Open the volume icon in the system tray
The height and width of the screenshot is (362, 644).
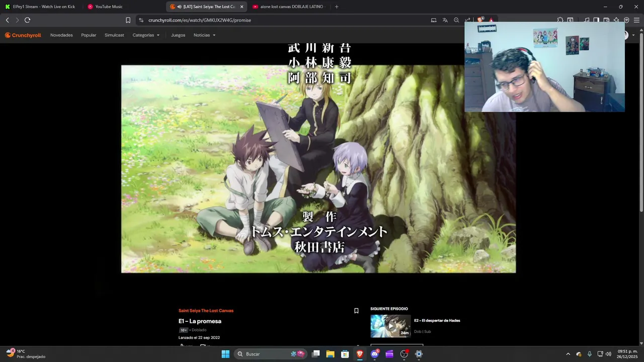point(608,354)
